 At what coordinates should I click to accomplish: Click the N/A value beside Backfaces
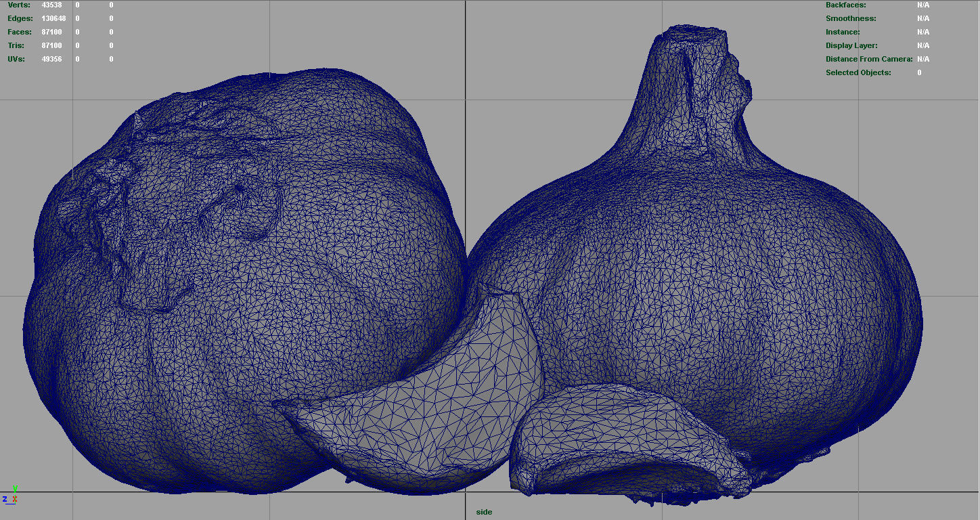pos(923,5)
